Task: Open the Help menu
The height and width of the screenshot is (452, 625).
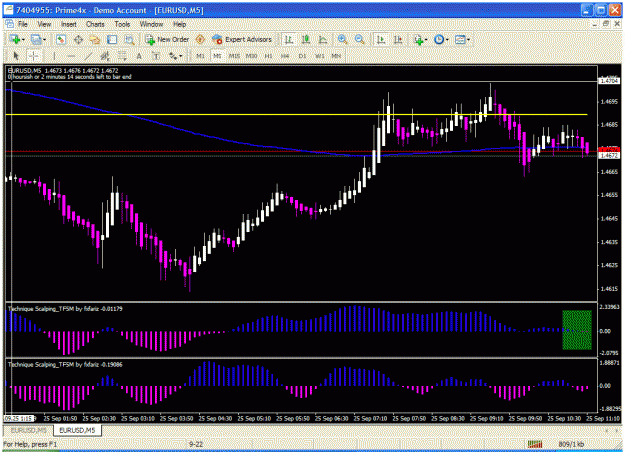Action: click(180, 24)
